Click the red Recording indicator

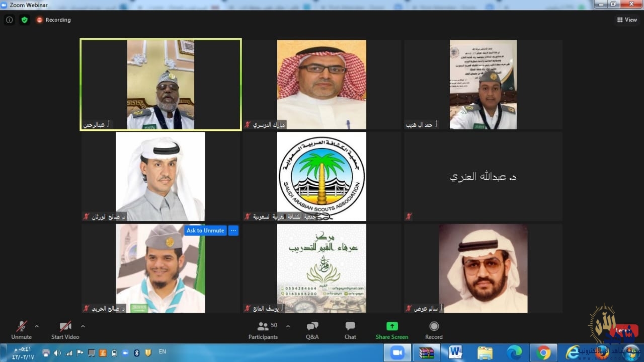(53, 20)
